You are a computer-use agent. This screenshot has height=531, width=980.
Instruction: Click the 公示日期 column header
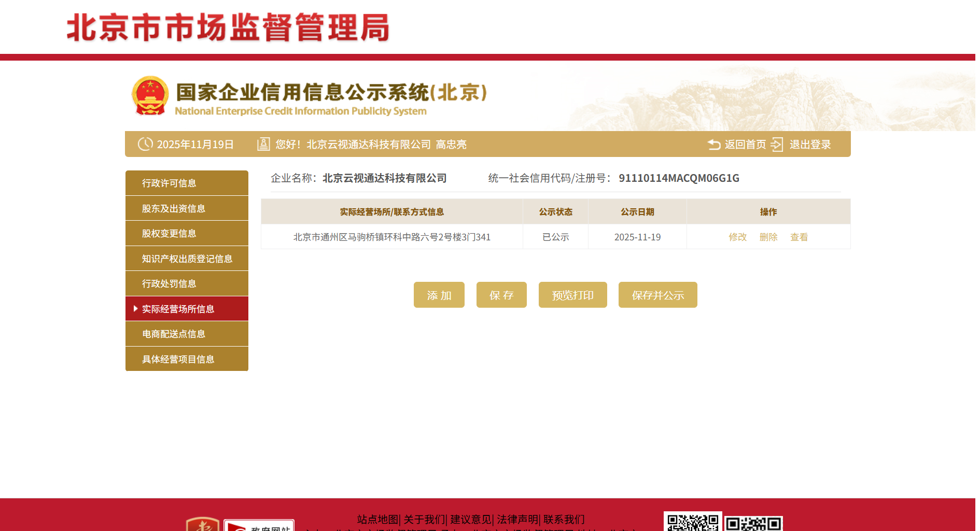click(x=638, y=212)
